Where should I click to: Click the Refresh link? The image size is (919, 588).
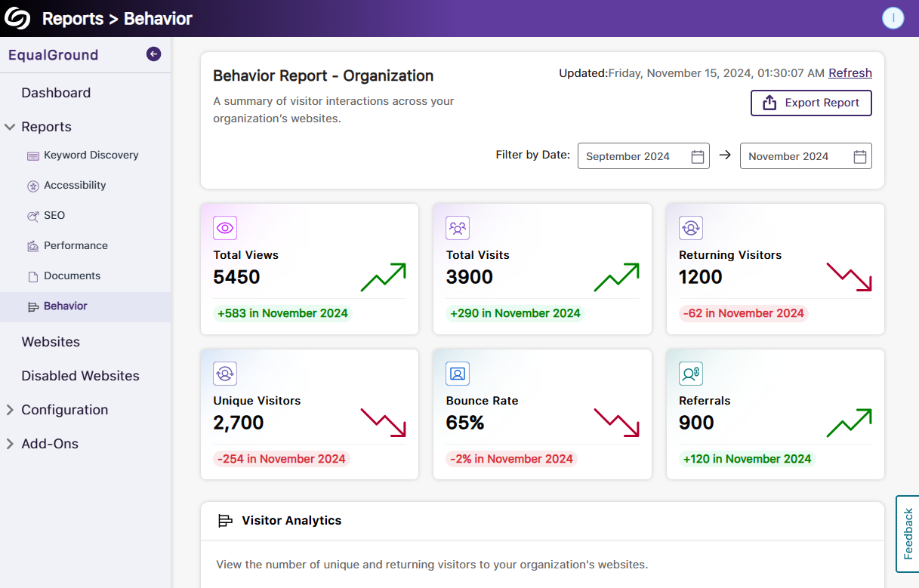[x=850, y=73]
